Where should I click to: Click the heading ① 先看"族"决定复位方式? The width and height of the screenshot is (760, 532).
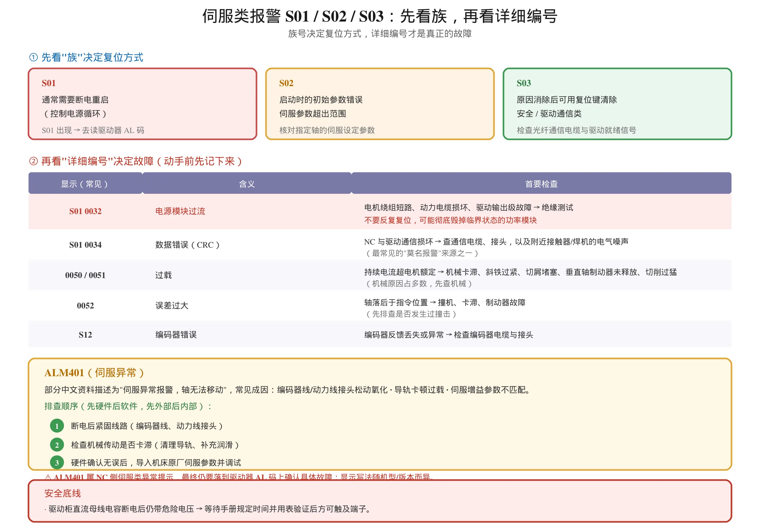(x=86, y=57)
